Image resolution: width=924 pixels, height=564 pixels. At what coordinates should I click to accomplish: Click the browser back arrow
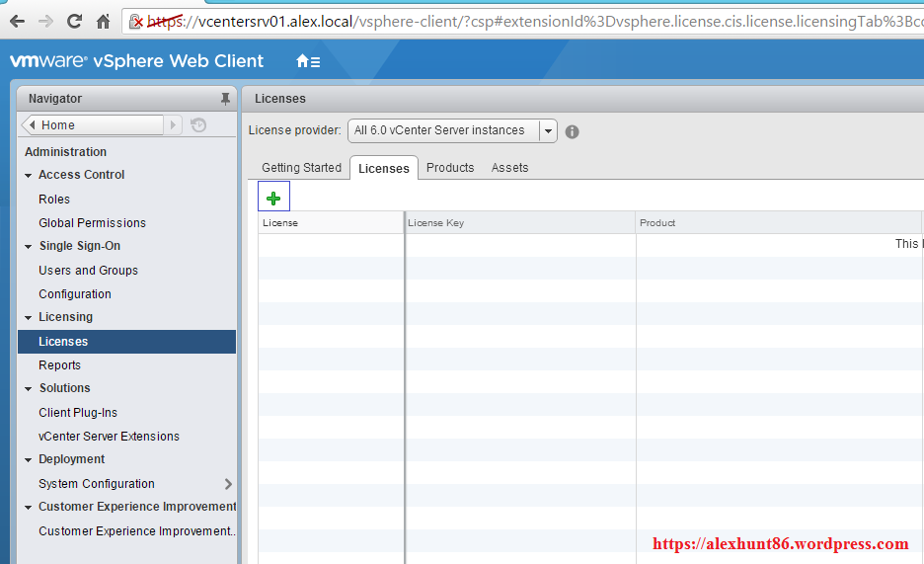(x=17, y=21)
